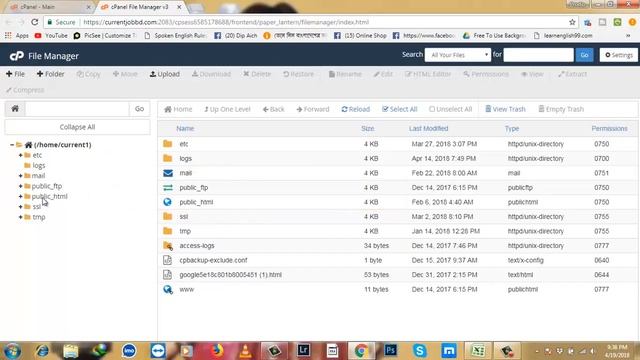Viewport: 640px width, 360px height.
Task: Open Firefox from the taskbar
Action: tap(217, 351)
